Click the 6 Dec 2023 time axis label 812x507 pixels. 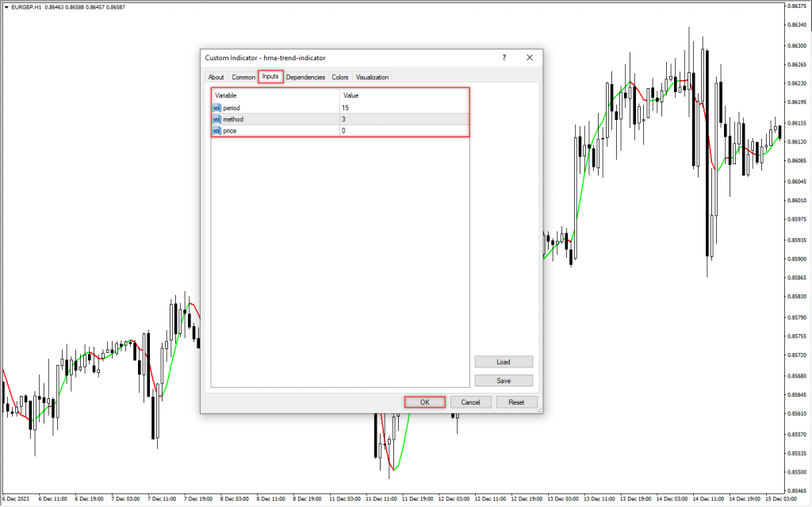point(16,499)
